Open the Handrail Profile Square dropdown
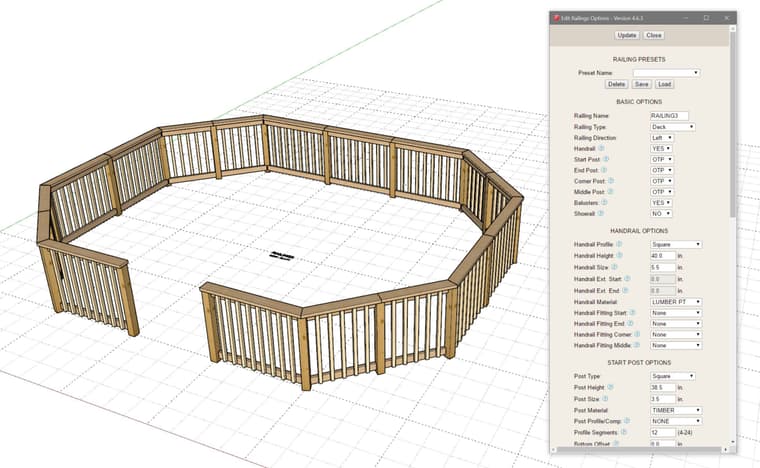760x468 pixels. coord(676,245)
